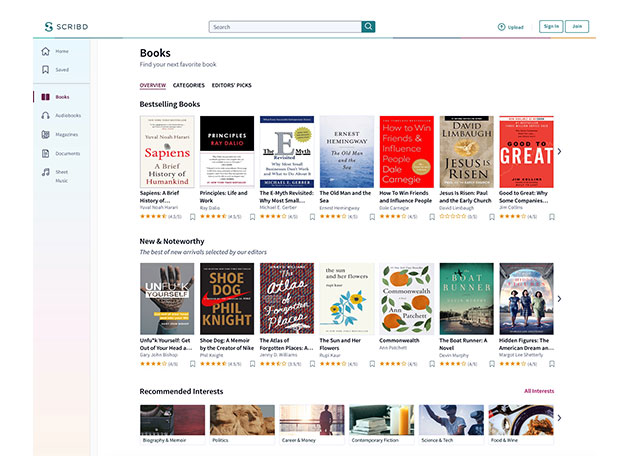Open Hidden Figures cover
Viewport: 630px width, 473px height.
(x=526, y=299)
